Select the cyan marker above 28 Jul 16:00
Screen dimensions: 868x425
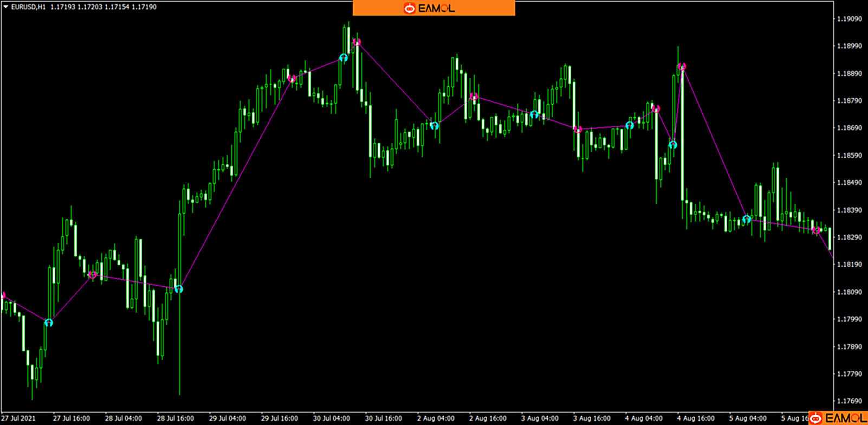click(179, 289)
